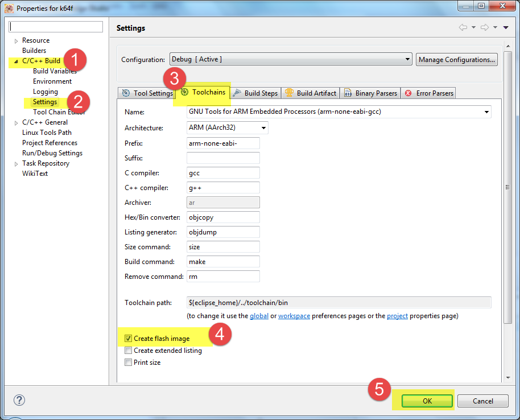
Task: Select Run/Debug Settings item
Action: coord(52,153)
